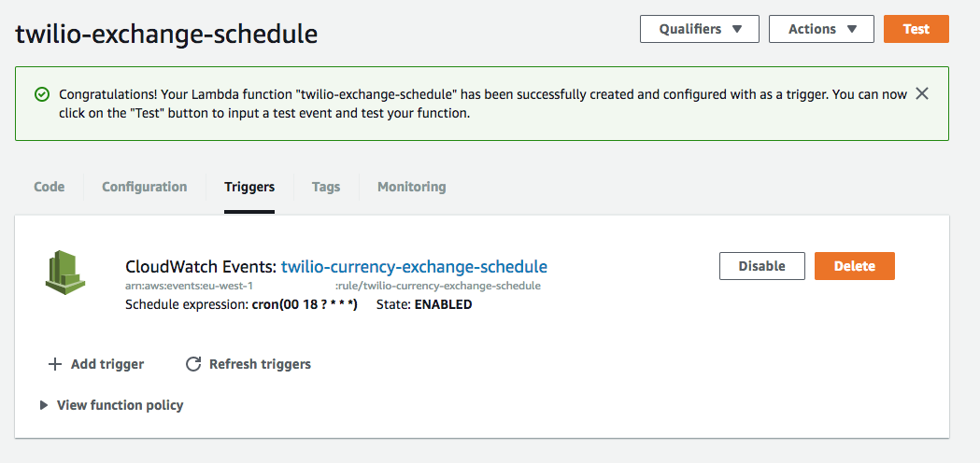
Task: Click the circular Refresh triggers icon
Action: (193, 364)
